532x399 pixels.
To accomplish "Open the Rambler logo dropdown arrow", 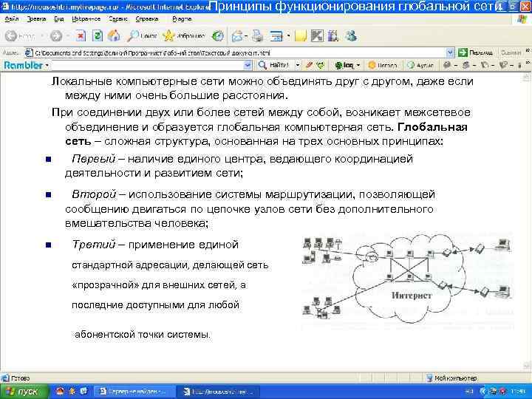I will 47,65.
